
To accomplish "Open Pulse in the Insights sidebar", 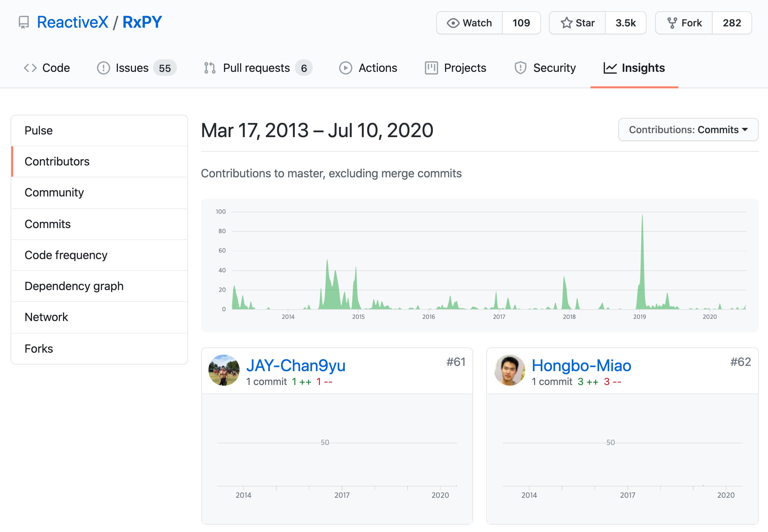I will (99, 131).
